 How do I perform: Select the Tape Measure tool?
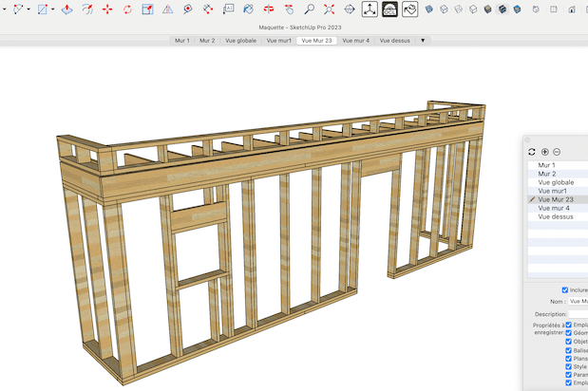(x=188, y=9)
